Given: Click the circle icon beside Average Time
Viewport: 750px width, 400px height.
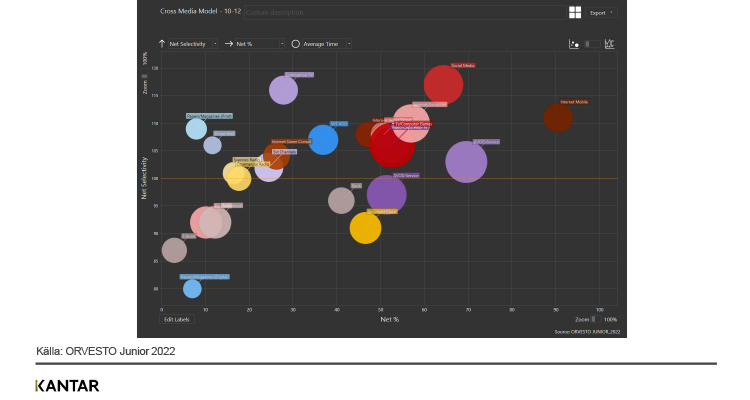Looking at the screenshot, I should [296, 44].
